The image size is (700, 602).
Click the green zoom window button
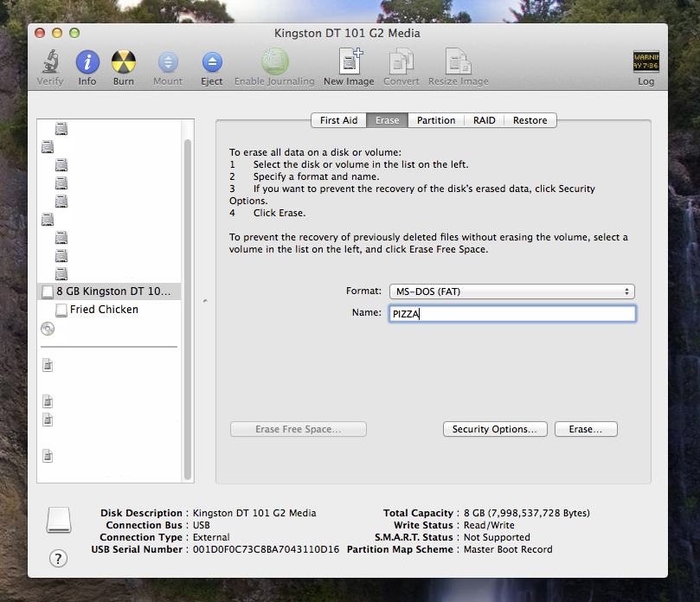(x=74, y=33)
